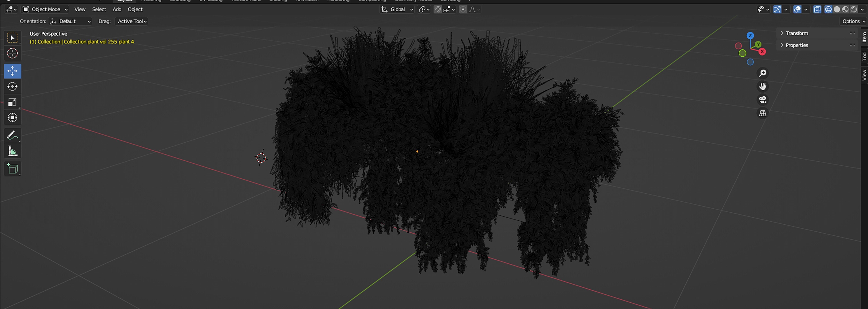
Task: Open the View menu
Action: click(x=80, y=9)
